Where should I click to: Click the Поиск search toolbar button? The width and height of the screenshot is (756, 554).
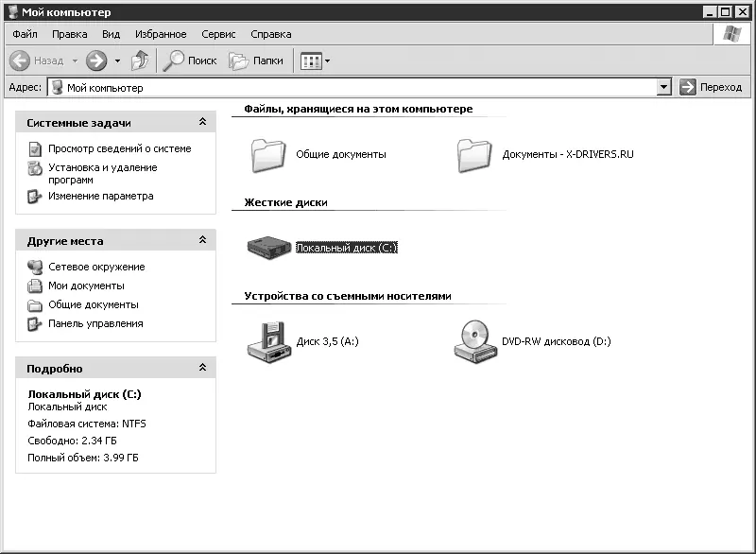[x=190, y=61]
